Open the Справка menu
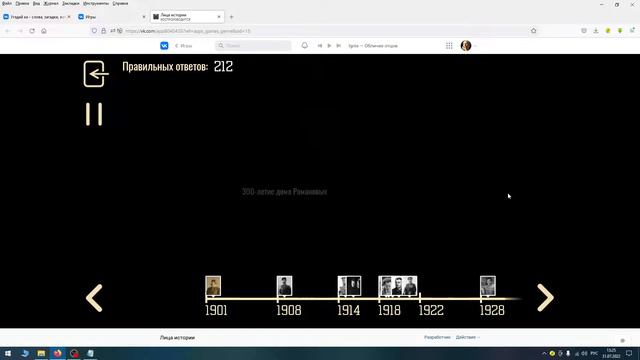 120,3
